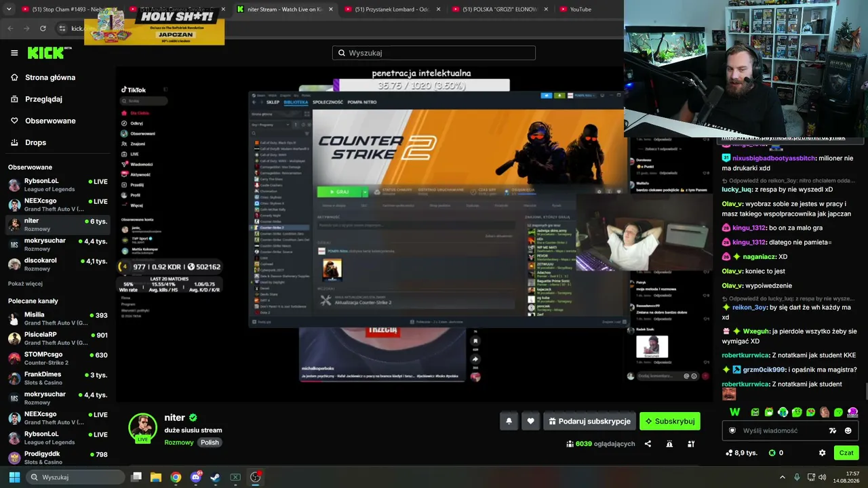Click the Windows Start button
This screenshot has width=868, height=488.
coord(14,477)
